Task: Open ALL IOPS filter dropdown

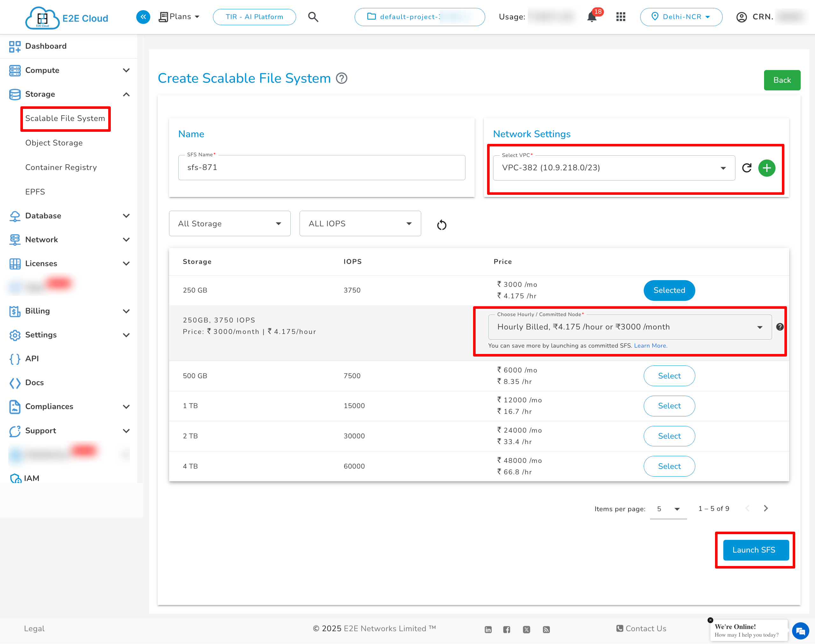Action: click(x=360, y=223)
